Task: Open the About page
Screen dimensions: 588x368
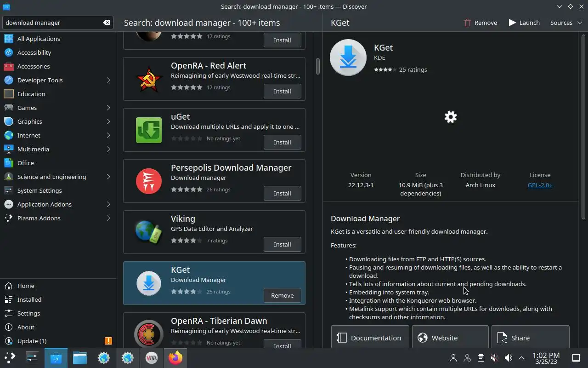Action: click(58, 327)
